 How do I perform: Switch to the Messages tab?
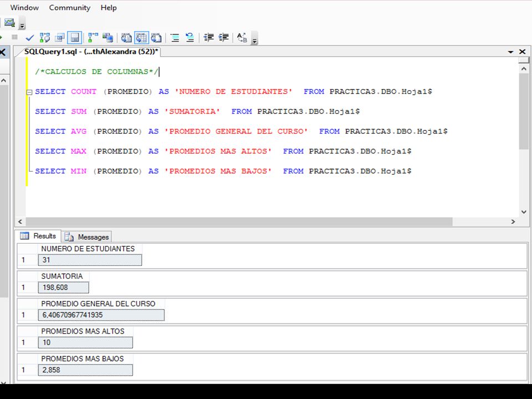click(x=87, y=237)
